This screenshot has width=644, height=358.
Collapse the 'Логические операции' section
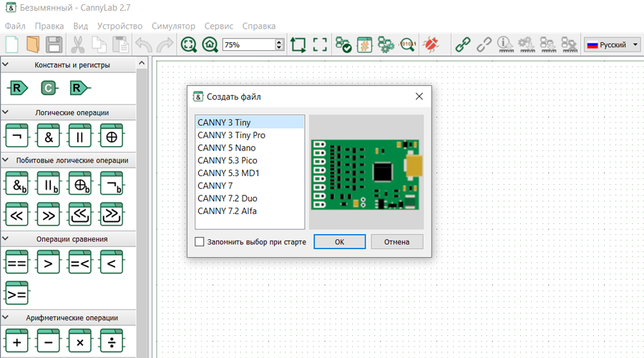click(6, 112)
